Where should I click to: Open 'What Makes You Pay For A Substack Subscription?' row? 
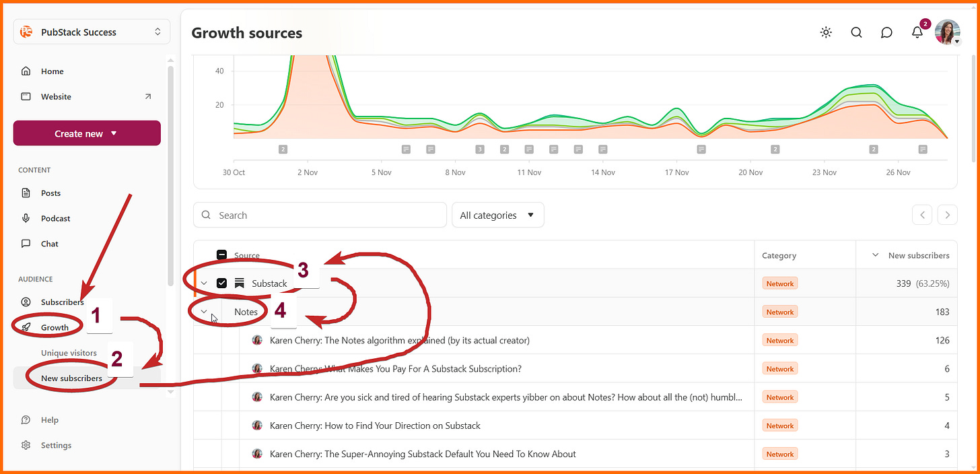tap(396, 369)
